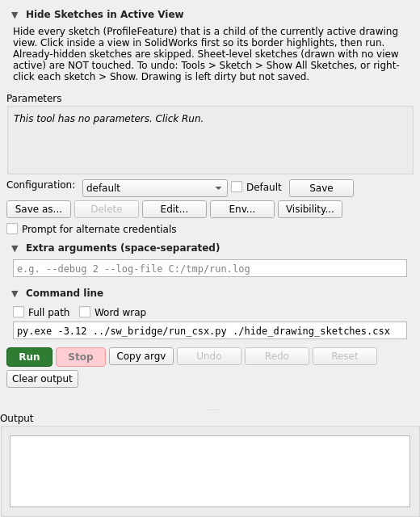The image size is (420, 517).
Task: Click the Save as... button
Action: point(39,209)
